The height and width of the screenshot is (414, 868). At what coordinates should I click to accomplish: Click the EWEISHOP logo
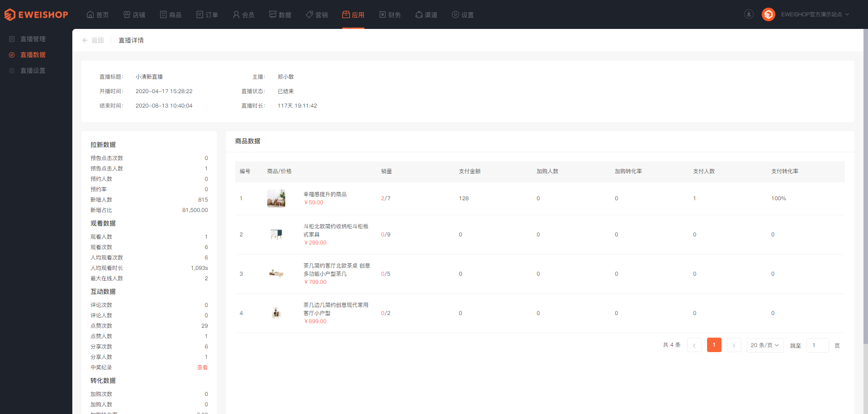pyautogui.click(x=36, y=14)
